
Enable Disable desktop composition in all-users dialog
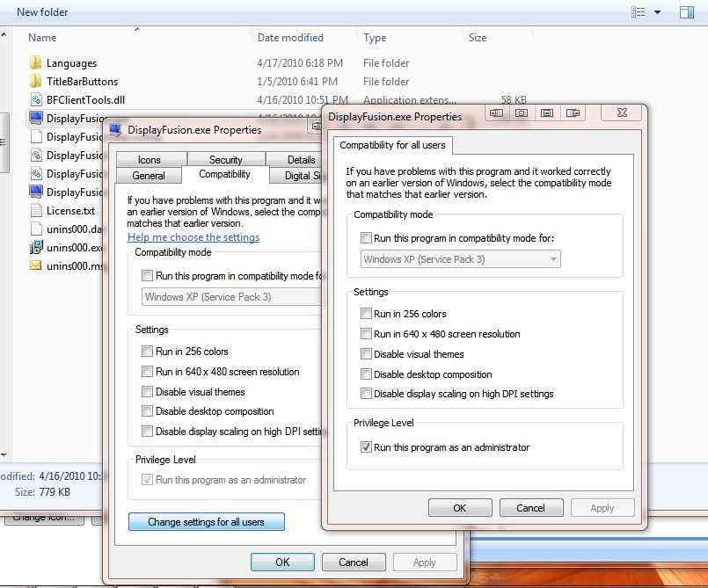click(367, 374)
